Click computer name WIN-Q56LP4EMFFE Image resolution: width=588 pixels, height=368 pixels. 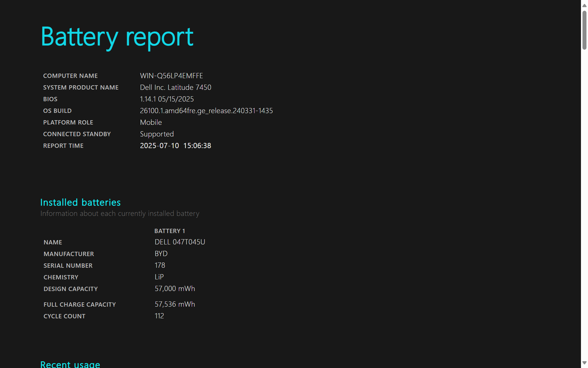171,76
